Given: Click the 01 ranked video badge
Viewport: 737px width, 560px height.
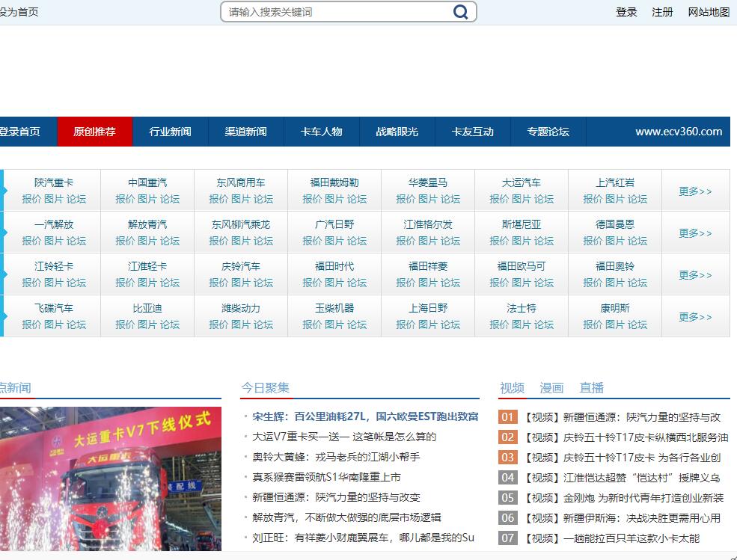Looking at the screenshot, I should pos(508,417).
